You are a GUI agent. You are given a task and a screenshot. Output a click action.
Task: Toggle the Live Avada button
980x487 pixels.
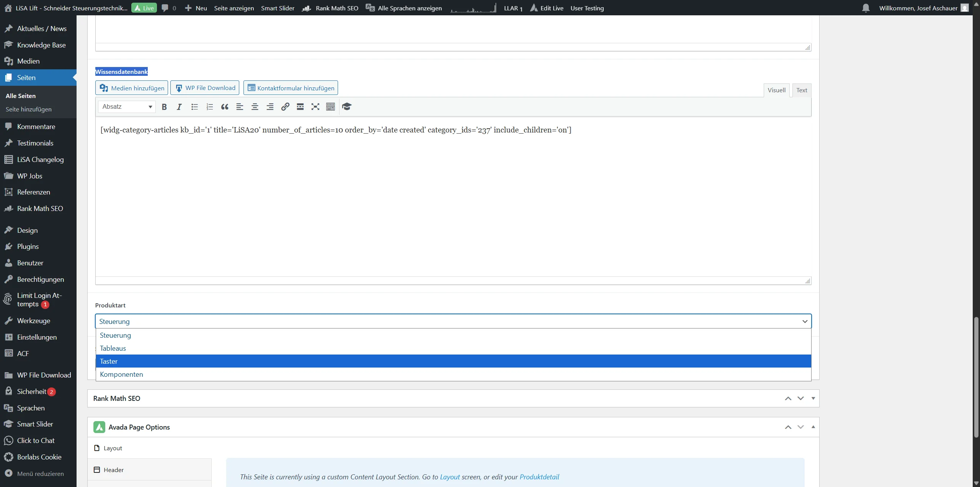(x=144, y=8)
